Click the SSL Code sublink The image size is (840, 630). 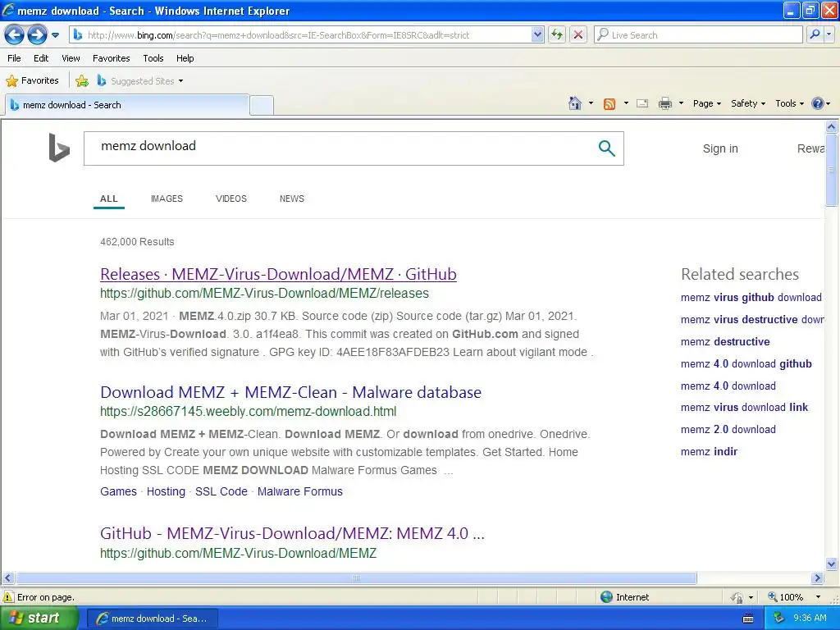click(x=221, y=491)
